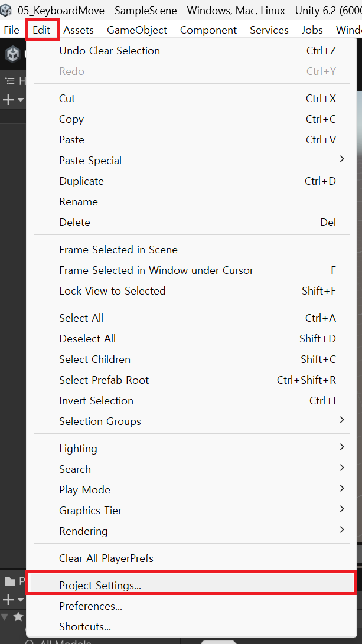The height and width of the screenshot is (644, 362).
Task: Click the Unity cube icon in the toolbar
Action: click(x=12, y=54)
